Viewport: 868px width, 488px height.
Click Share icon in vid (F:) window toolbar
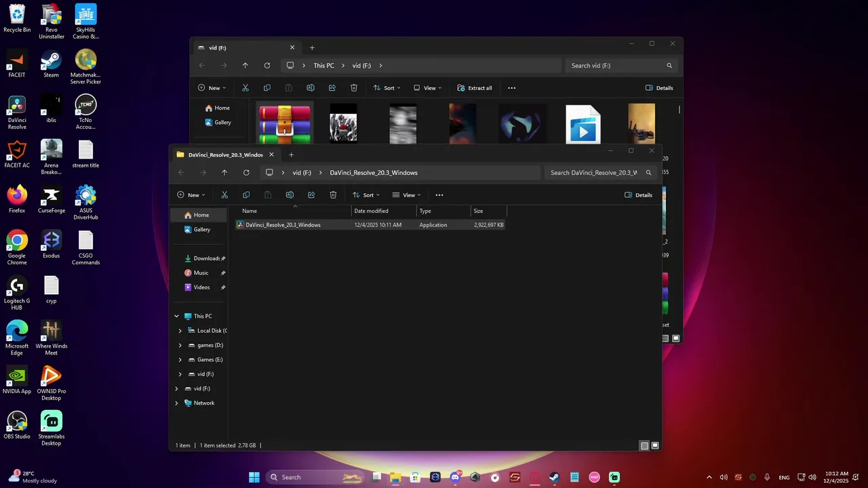click(x=332, y=88)
